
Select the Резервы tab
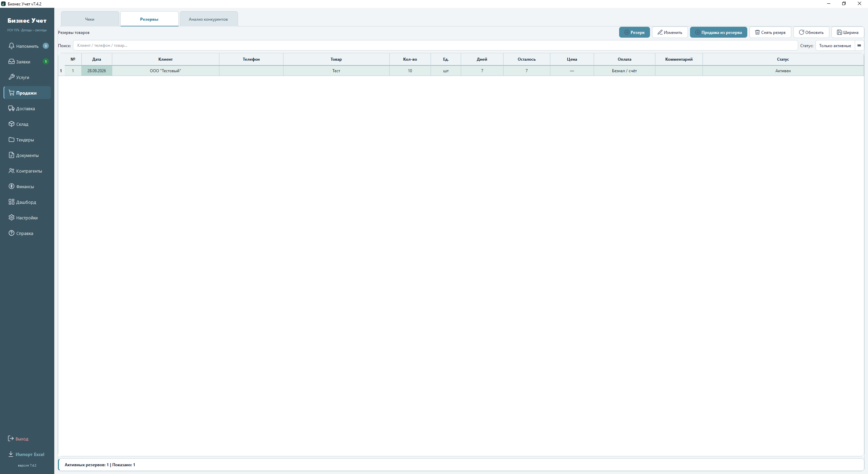pos(149,19)
